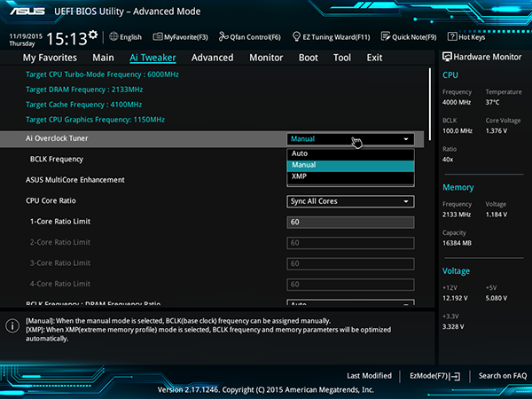Go to the Exit tab
Image resolution: width=532 pixels, height=399 pixels.
pyautogui.click(x=374, y=58)
